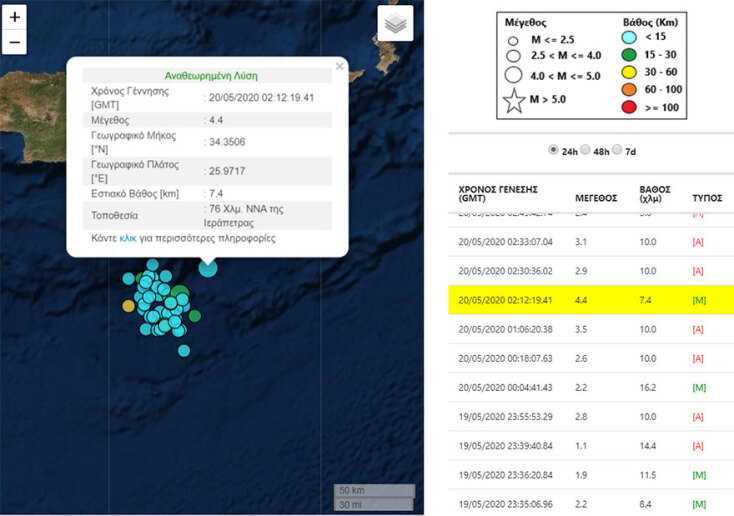Click the κλικ link for more information
The height and width of the screenshot is (516, 734).
pyautogui.click(x=128, y=239)
